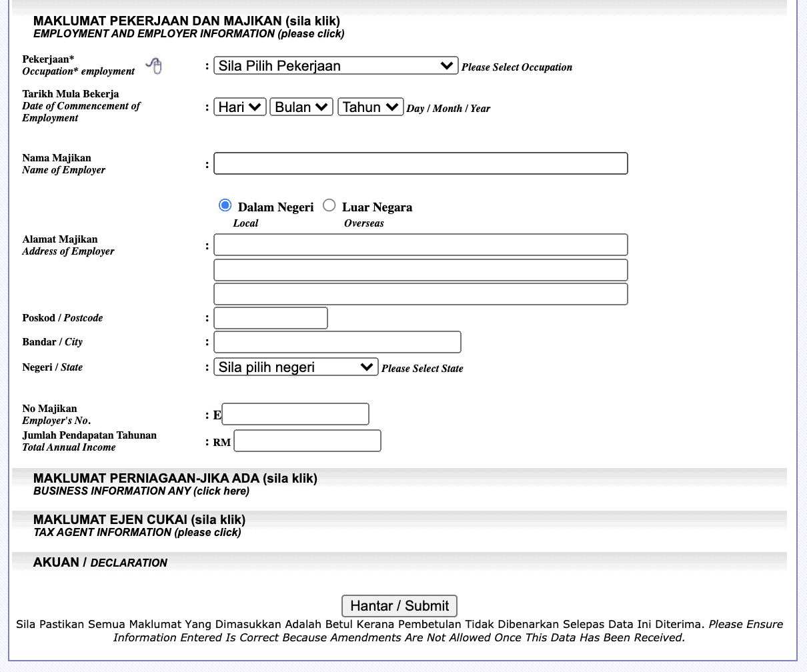Open the Sila pilih negeri state dropdown
Image resolution: width=807 pixels, height=672 pixels.
click(x=295, y=367)
